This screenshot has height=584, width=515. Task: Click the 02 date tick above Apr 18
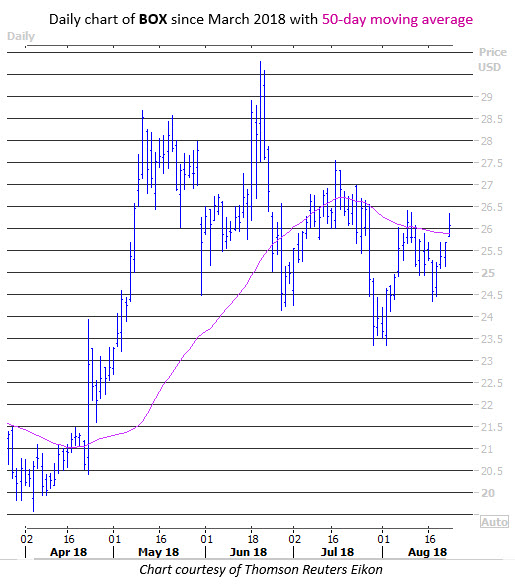click(x=26, y=539)
